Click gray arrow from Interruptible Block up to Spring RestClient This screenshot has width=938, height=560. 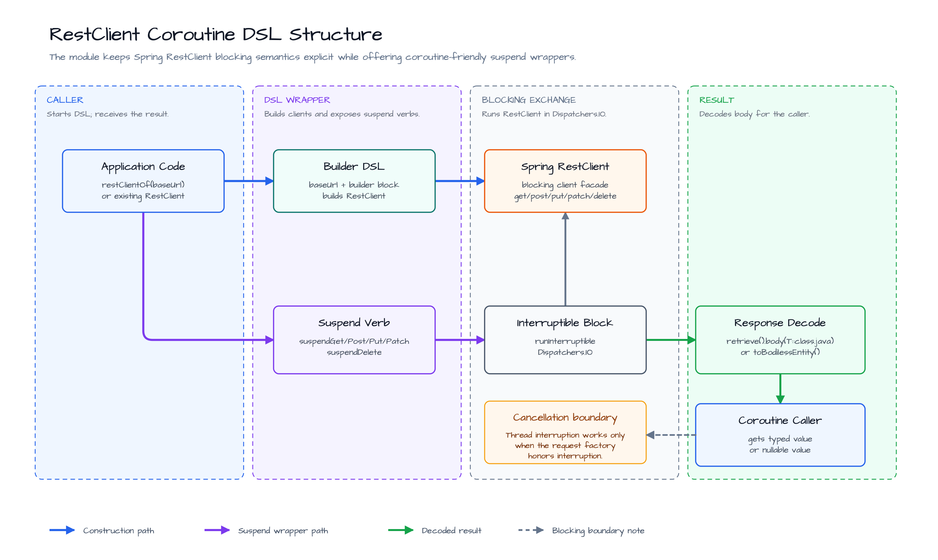565,259
